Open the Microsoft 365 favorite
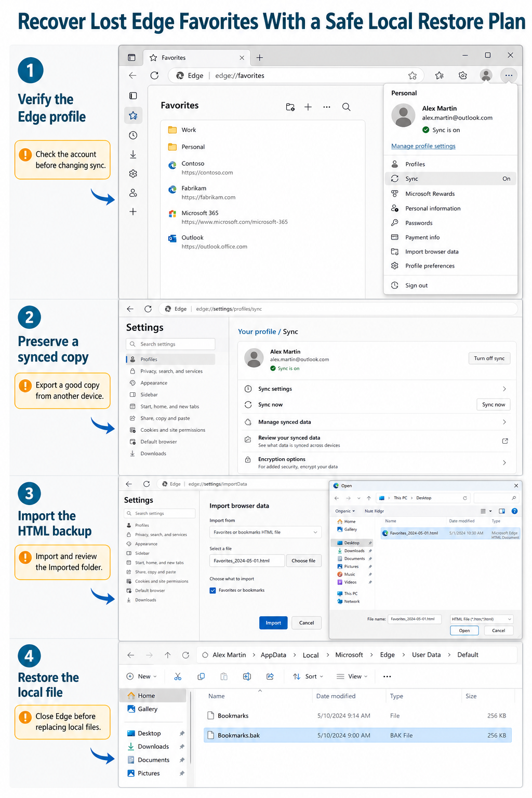 click(x=263, y=217)
